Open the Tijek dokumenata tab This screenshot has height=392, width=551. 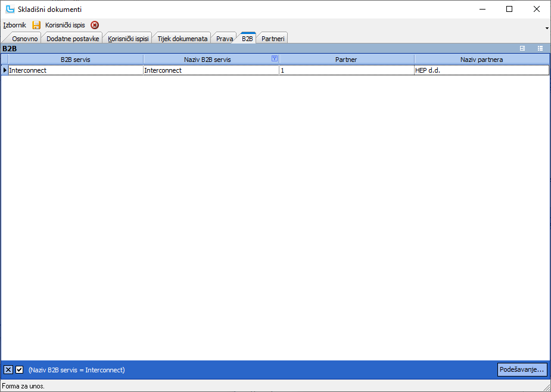coord(182,39)
